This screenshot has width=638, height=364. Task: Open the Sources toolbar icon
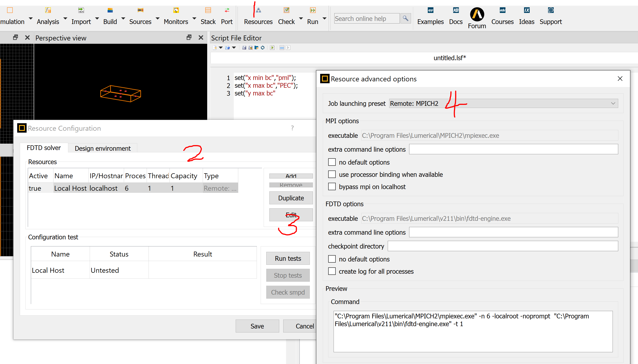[x=140, y=11]
